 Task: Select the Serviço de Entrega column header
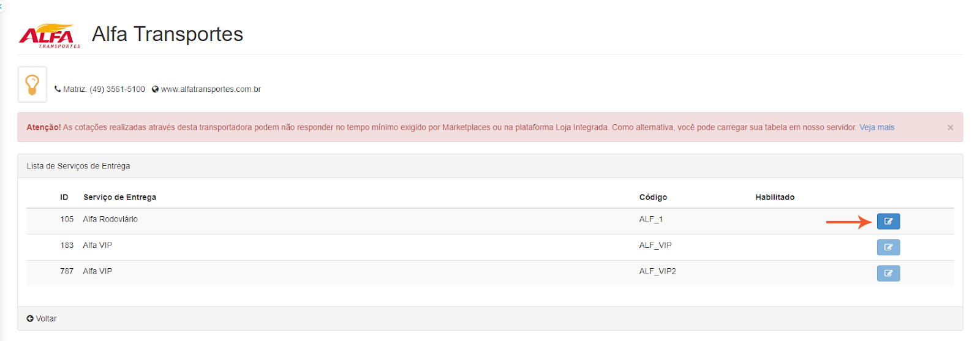pos(119,197)
